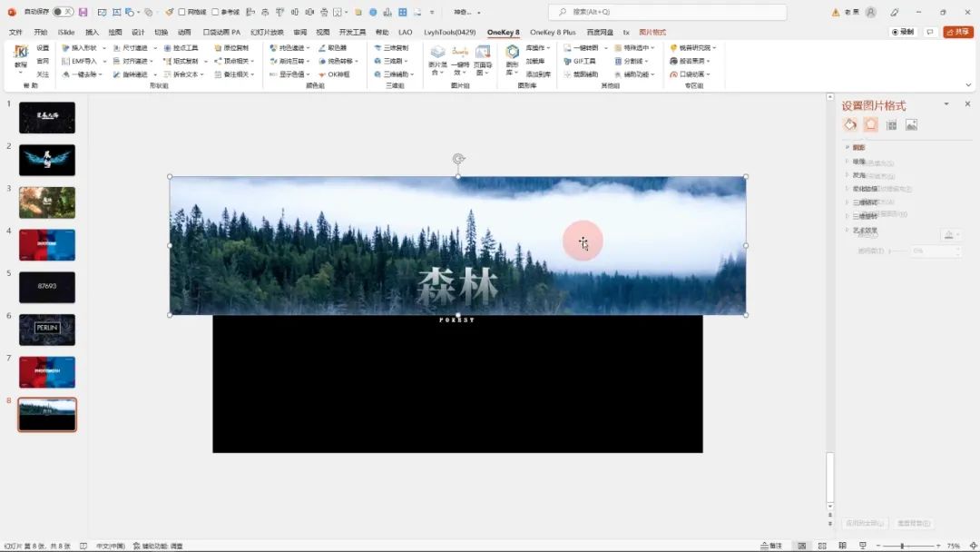The height and width of the screenshot is (552, 980).
Task: Click the 三维复制 tool in ribbon
Action: point(391,47)
